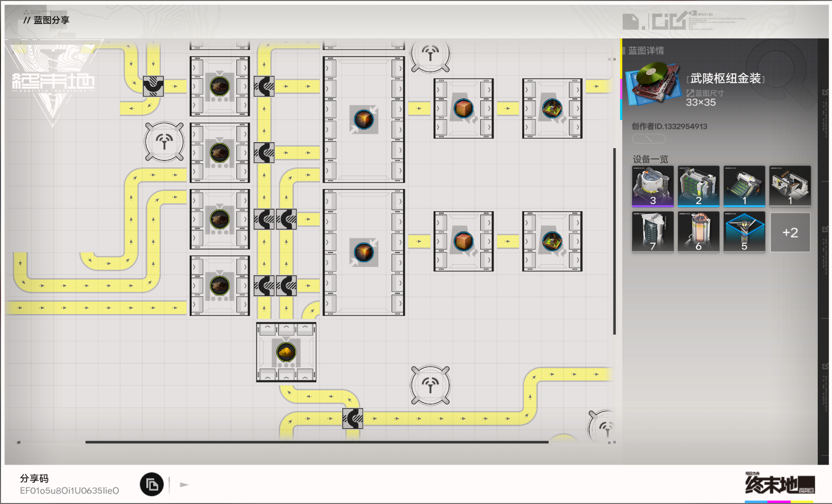Viewport: 832px width, 504px height.
Task: Select the conveyor bridge on the bottom conveyor line
Action: [353, 418]
